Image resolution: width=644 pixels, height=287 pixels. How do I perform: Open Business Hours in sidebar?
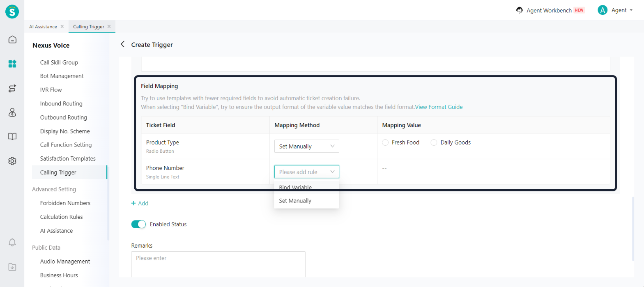[x=59, y=276]
